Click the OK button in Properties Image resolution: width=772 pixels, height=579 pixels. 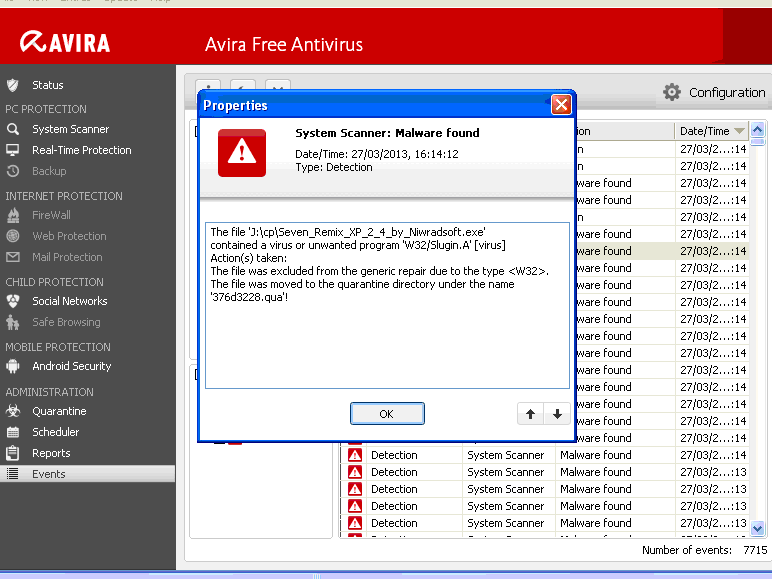[x=387, y=414]
